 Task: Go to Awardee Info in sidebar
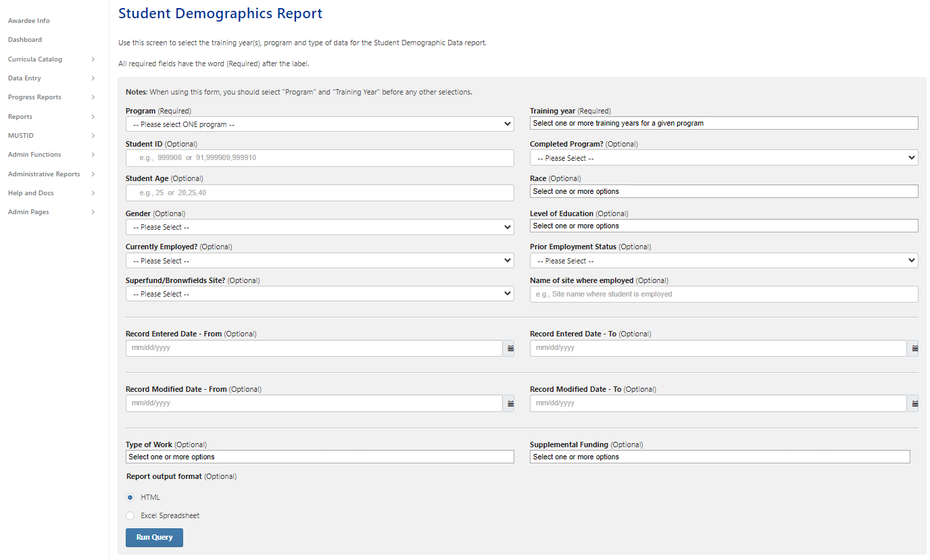(29, 21)
